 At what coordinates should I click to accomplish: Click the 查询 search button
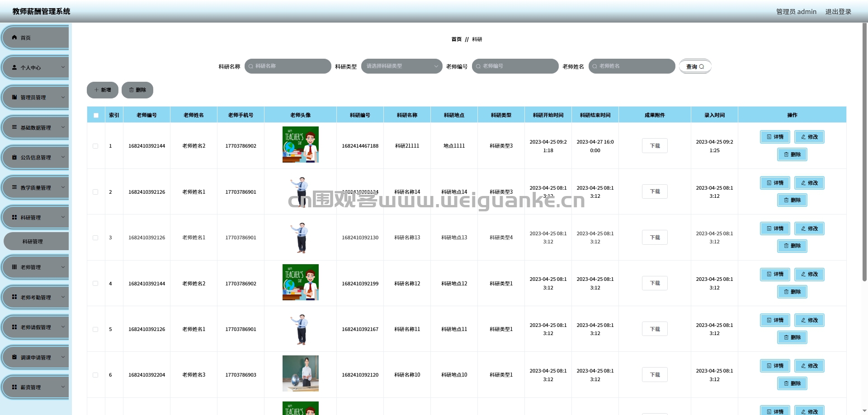pos(695,66)
